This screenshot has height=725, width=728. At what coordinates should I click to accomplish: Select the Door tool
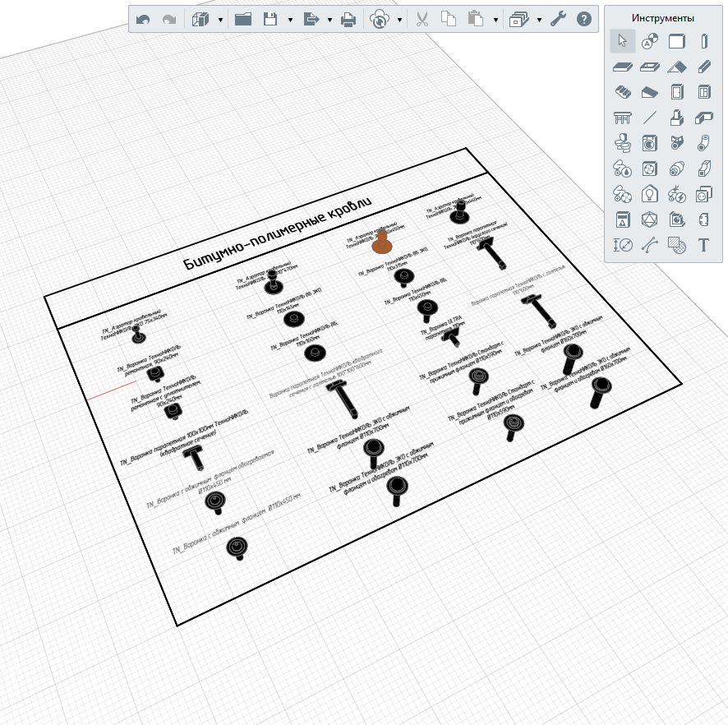pyautogui.click(x=677, y=92)
